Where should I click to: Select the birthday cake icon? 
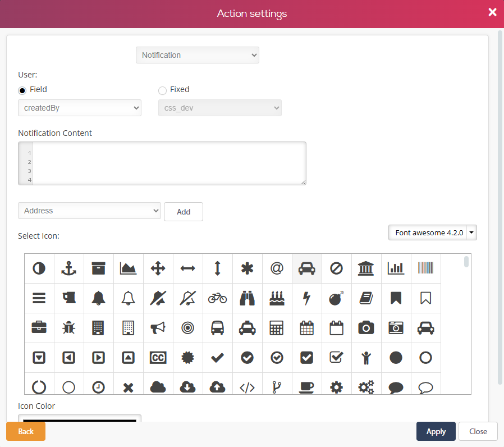coord(277,298)
